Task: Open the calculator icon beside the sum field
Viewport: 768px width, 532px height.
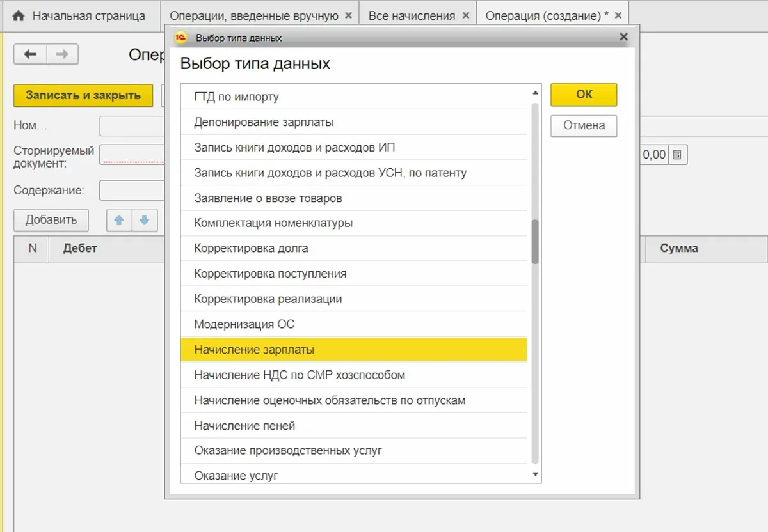Action: coord(678,155)
